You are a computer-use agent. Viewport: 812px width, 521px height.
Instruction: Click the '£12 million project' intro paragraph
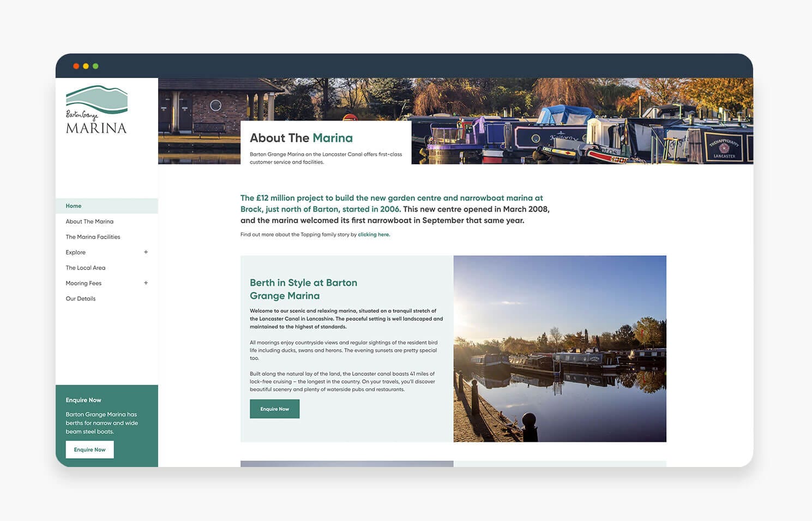(x=395, y=209)
